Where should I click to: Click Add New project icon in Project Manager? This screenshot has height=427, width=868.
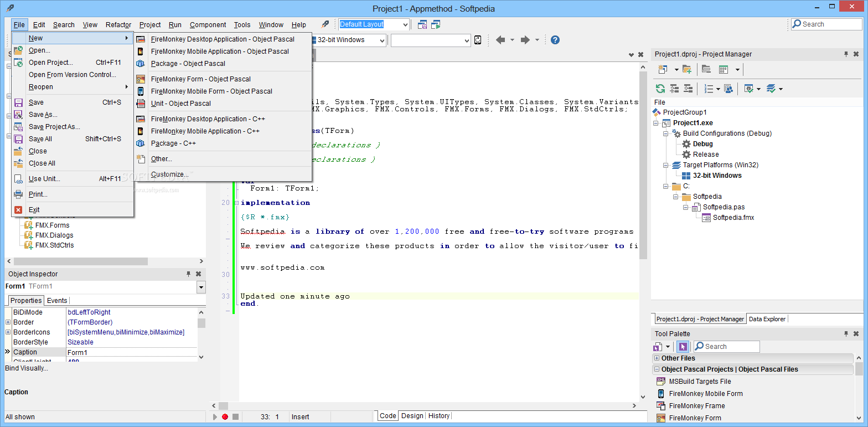click(x=663, y=69)
